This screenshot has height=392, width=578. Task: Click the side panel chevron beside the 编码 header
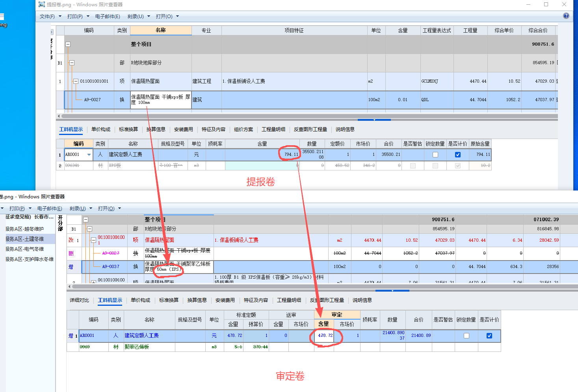click(x=52, y=32)
